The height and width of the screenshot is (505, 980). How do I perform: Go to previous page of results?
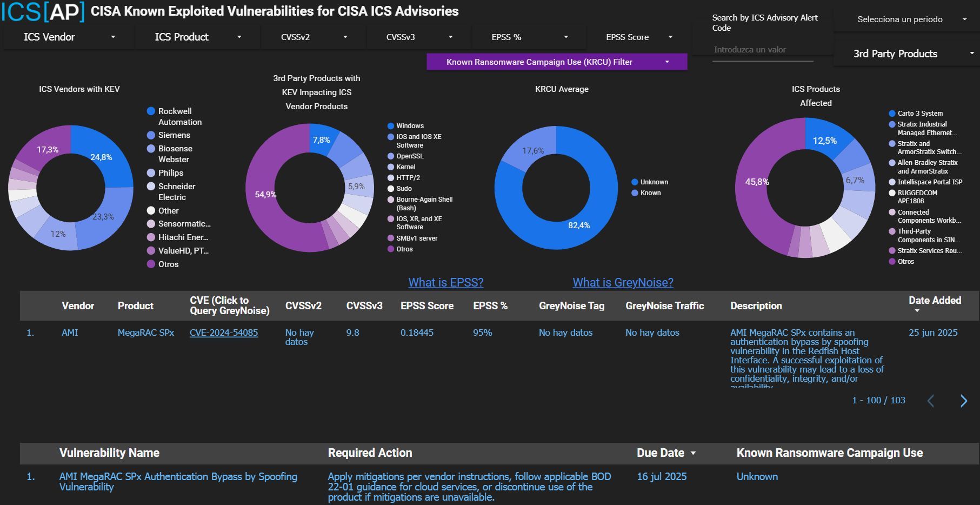(930, 401)
